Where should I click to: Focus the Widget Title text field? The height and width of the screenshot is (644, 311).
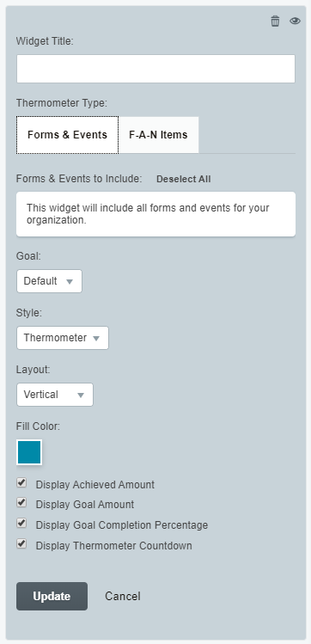click(155, 69)
